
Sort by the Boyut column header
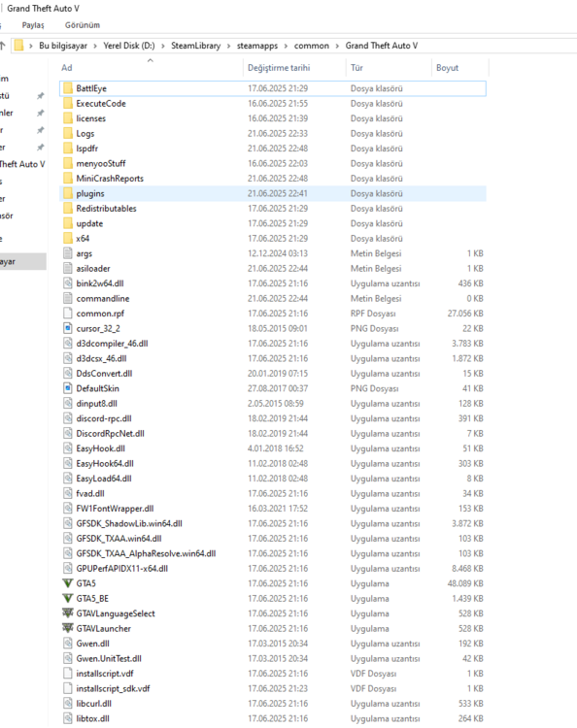[x=459, y=68]
